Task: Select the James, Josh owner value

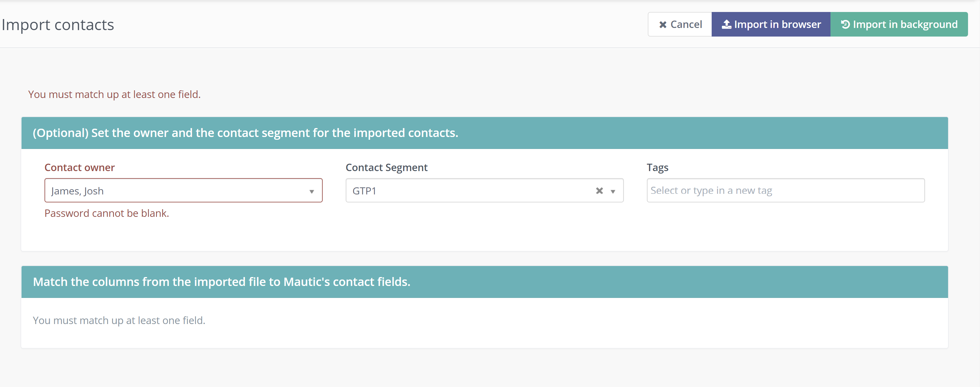Action: 78,191
